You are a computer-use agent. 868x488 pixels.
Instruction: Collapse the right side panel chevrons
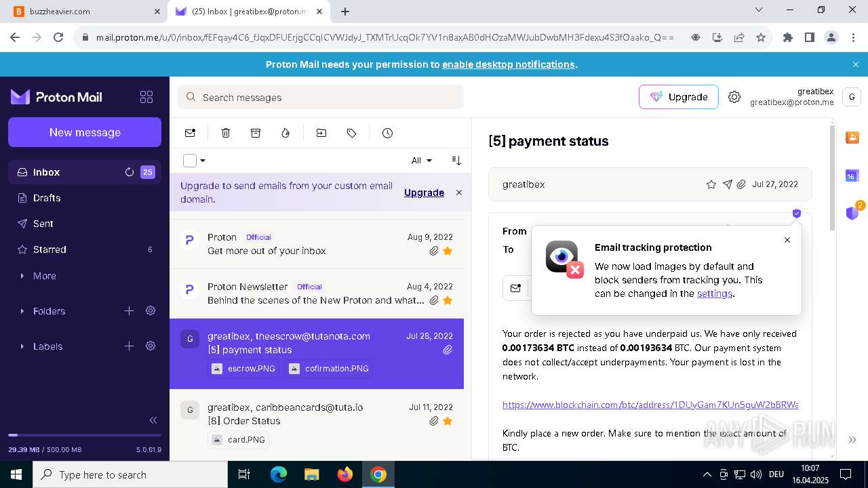pos(852,440)
